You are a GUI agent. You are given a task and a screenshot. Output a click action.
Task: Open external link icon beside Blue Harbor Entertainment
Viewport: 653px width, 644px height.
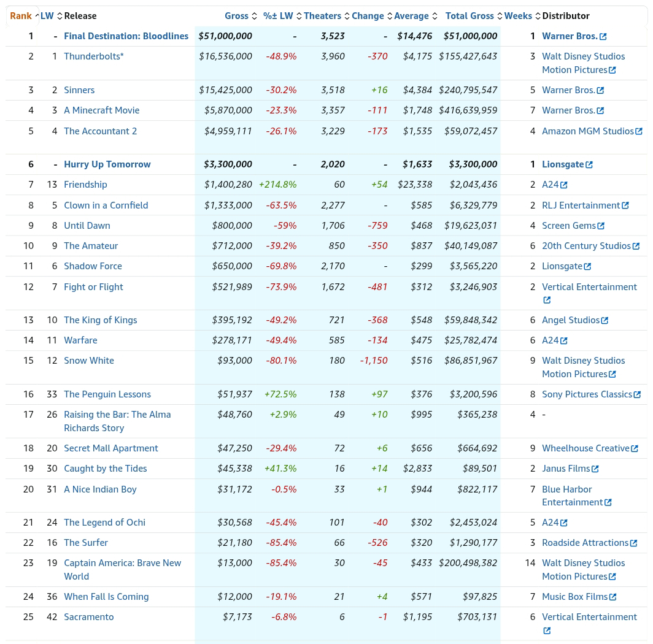[x=608, y=503]
